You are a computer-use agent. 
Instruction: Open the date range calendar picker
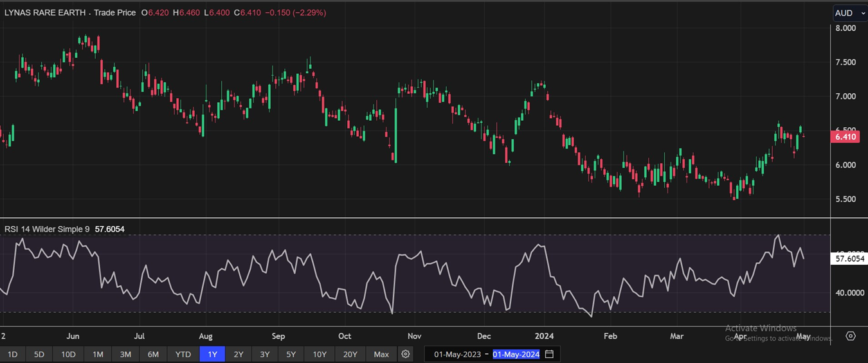549,354
